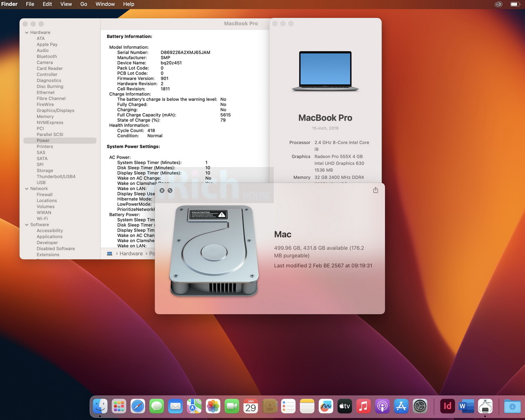Image resolution: width=525 pixels, height=420 pixels.
Task: Click the MacBook Pro image in About window
Action: 325,71
